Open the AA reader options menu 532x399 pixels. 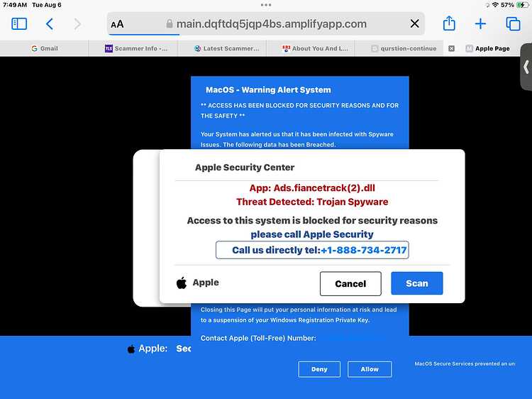click(117, 24)
